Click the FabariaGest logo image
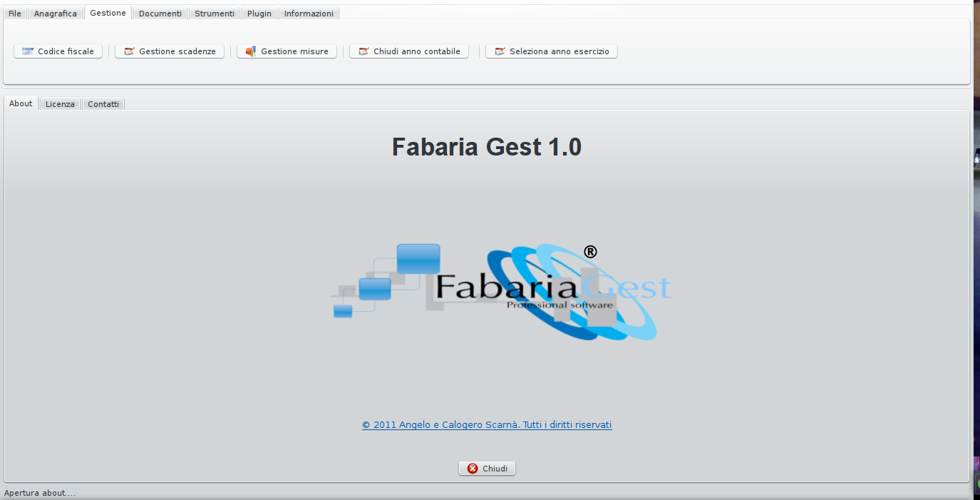This screenshot has width=980, height=500. point(502,292)
